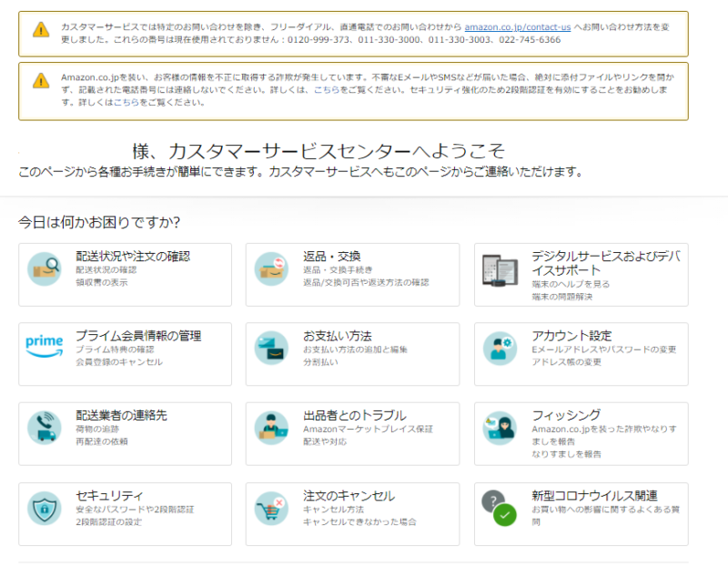This screenshot has height=567, width=728.
Task: Open 新型コロナウイルス関連 card title
Action: 594,495
